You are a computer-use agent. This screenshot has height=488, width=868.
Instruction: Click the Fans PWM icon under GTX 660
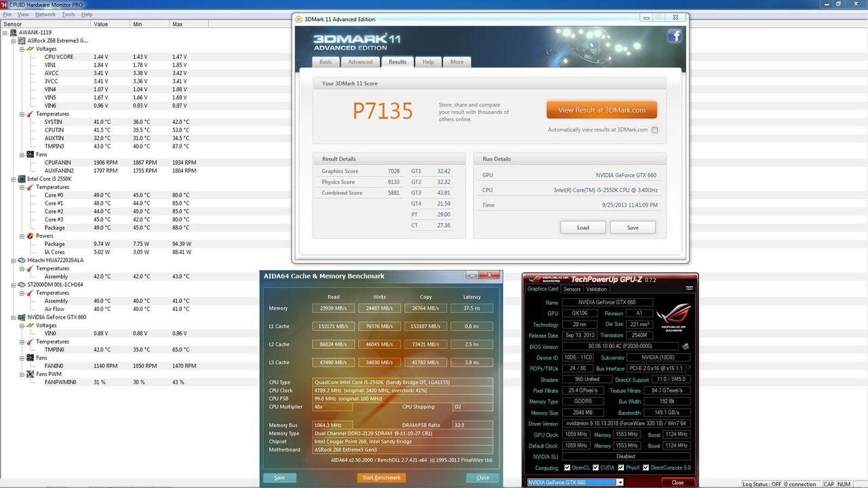click(30, 374)
